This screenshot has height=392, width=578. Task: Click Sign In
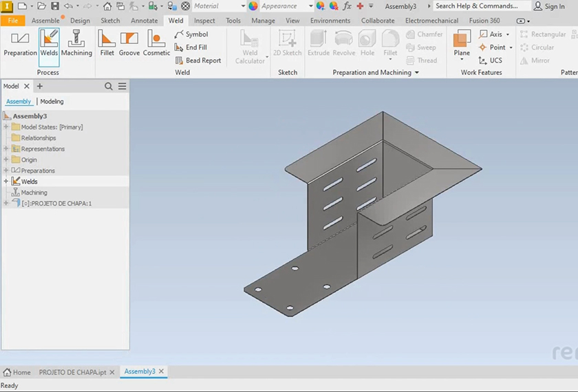pyautogui.click(x=549, y=6)
